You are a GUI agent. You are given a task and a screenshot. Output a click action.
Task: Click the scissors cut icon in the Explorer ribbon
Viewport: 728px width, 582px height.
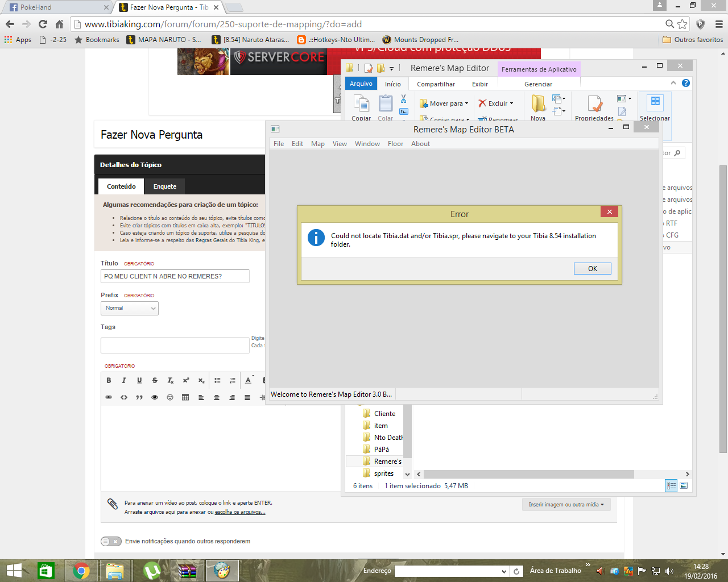pos(403,99)
